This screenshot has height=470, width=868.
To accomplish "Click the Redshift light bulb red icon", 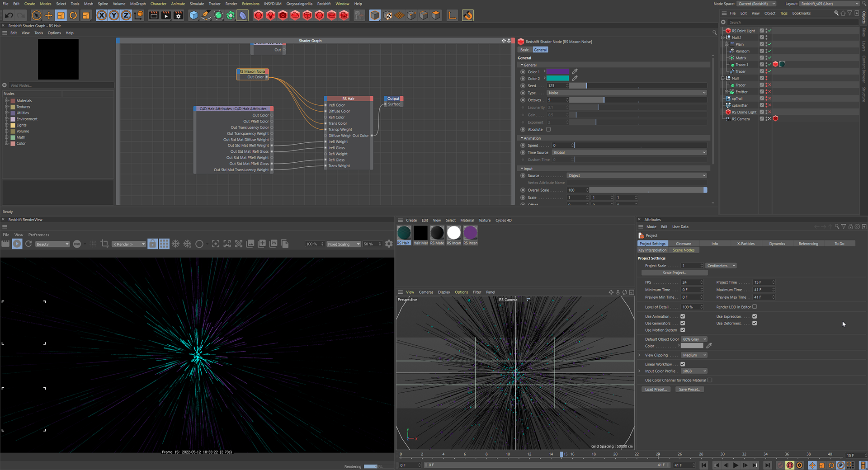I will point(271,15).
